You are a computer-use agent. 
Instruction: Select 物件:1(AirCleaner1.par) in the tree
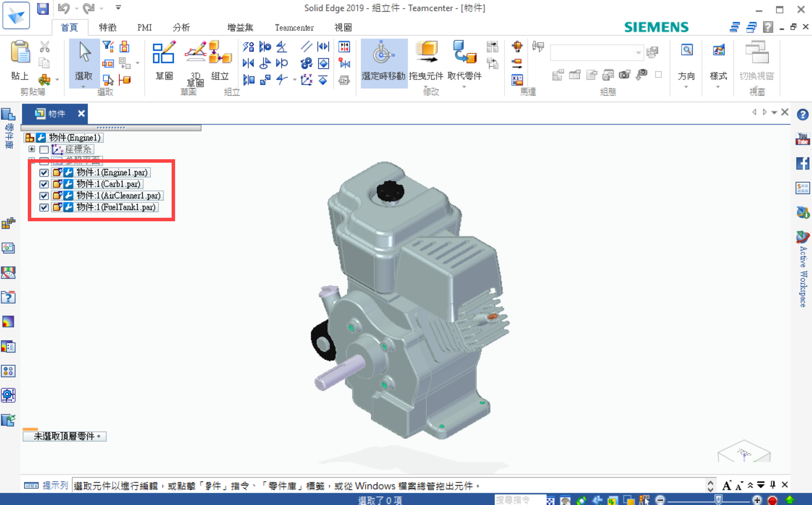click(x=119, y=196)
